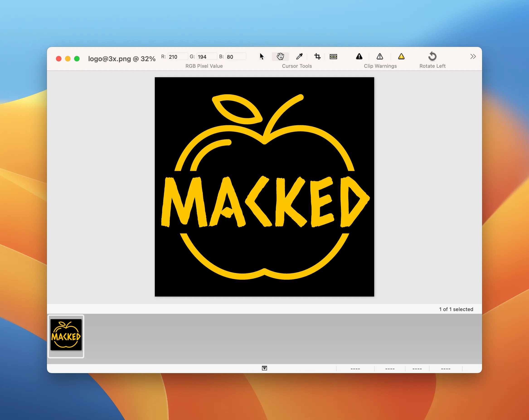
Task: Click the R pixel value field
Action: tap(178, 56)
